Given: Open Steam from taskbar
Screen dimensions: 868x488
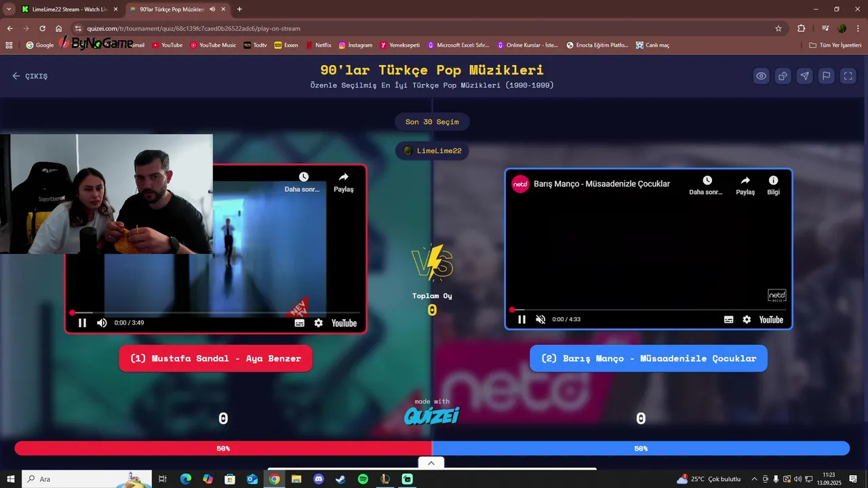Looking at the screenshot, I should (340, 479).
